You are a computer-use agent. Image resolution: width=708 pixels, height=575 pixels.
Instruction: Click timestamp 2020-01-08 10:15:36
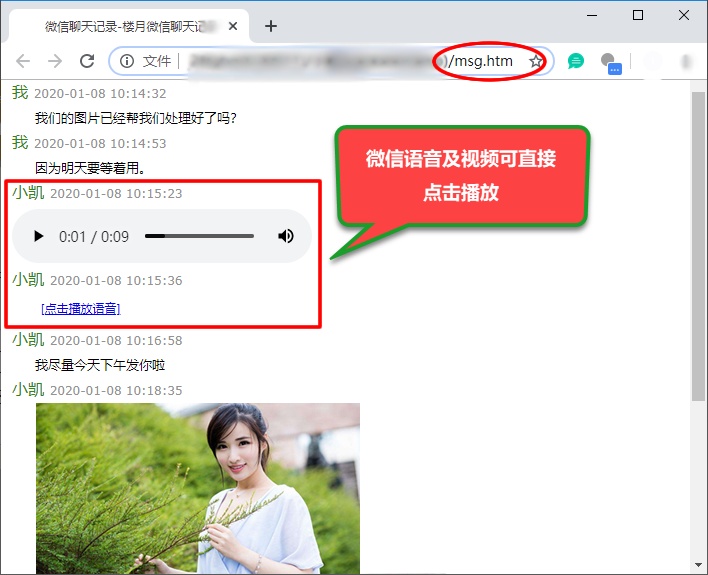click(116, 280)
